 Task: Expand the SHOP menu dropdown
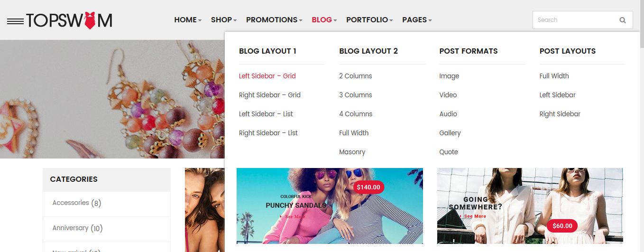click(x=224, y=20)
